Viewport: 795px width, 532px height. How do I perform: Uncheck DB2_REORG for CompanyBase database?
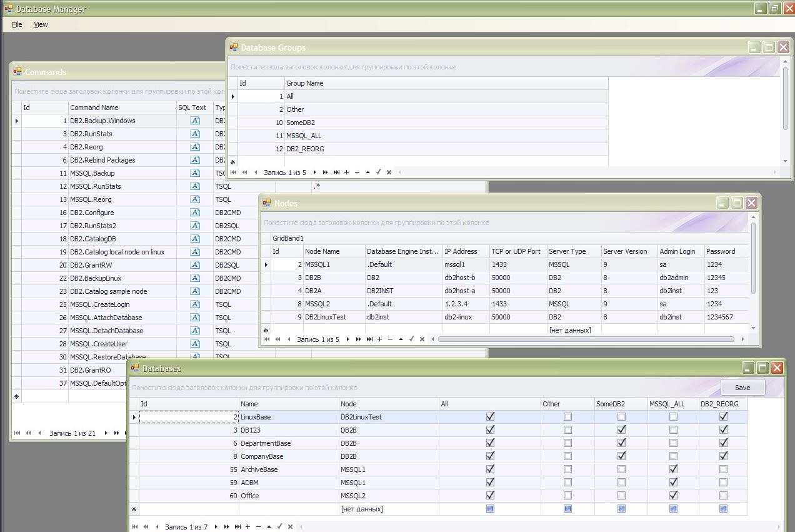pos(723,456)
